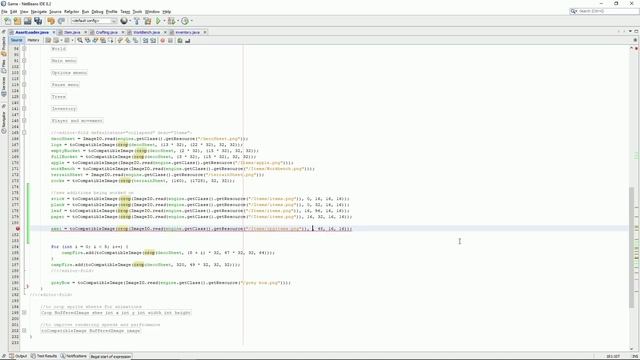Place cursor on grayBox assignment line
640x360 pixels.
pyautogui.click(x=171, y=282)
